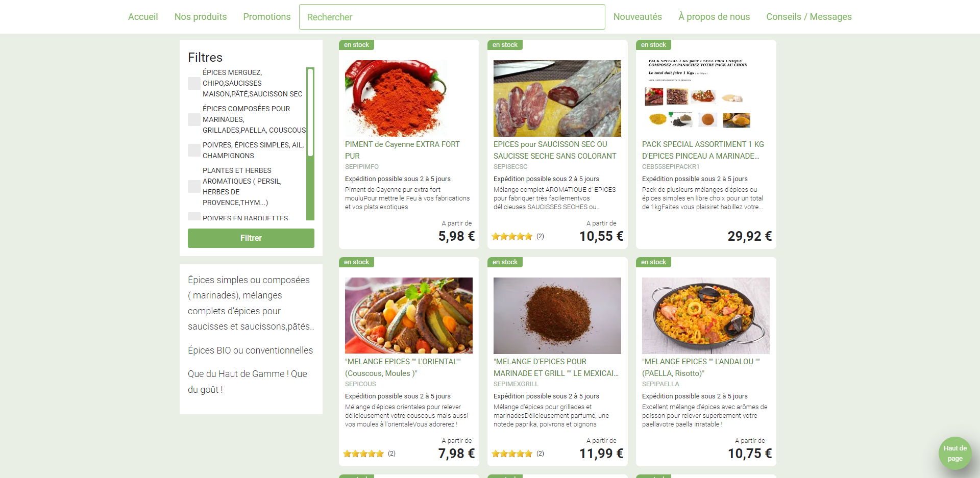The image size is (980, 478).
Task: Click the star rating on EPICES pour SAUCISSON SEC
Action: (x=512, y=236)
